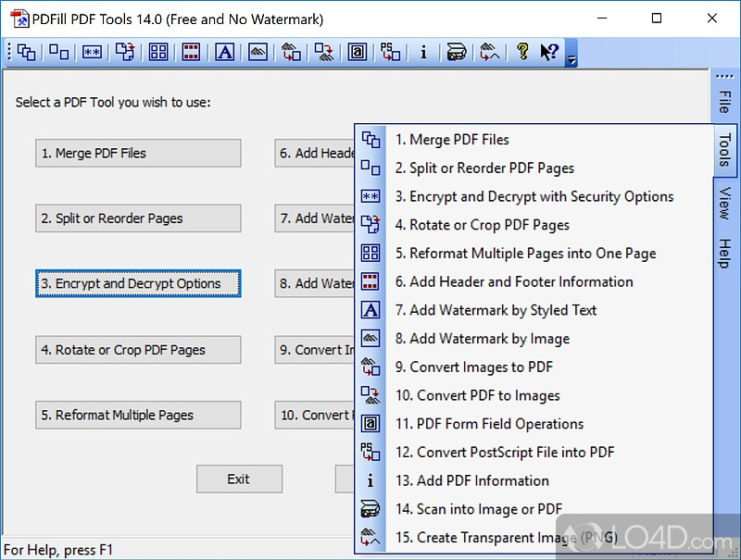
Task: Click '3. Encrypt and Decrypt Options' button
Action: 138,283
